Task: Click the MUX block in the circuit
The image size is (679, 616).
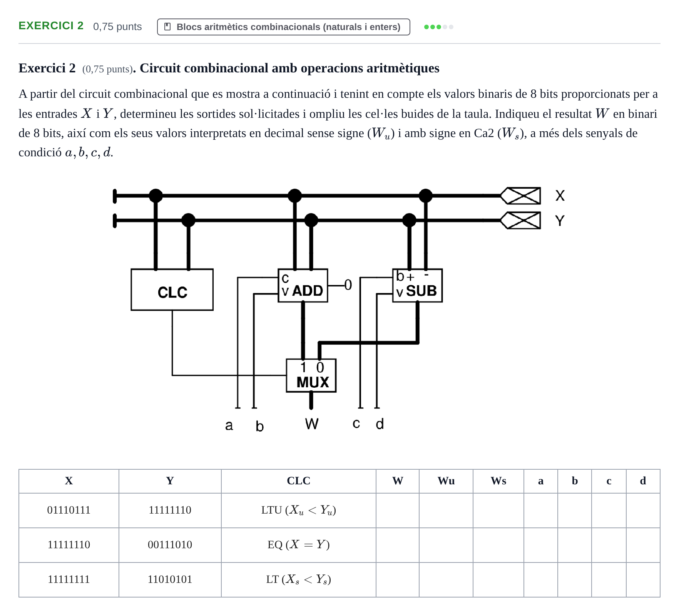Action: pos(311,375)
